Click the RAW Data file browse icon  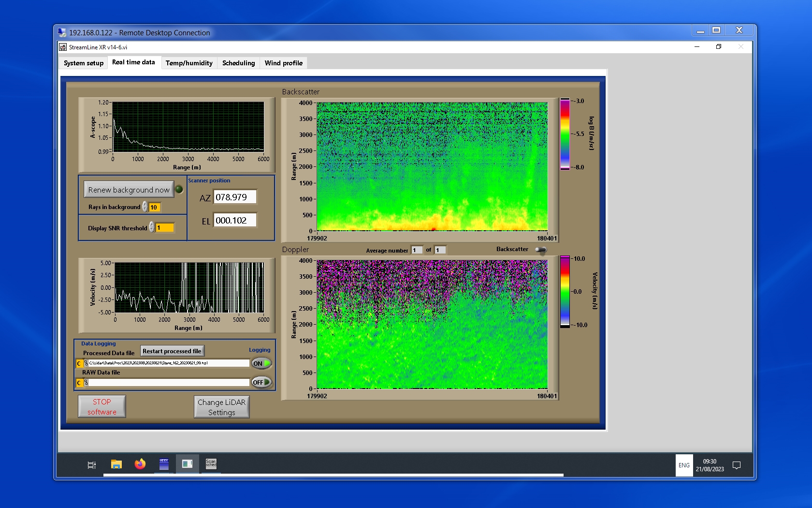(86, 383)
